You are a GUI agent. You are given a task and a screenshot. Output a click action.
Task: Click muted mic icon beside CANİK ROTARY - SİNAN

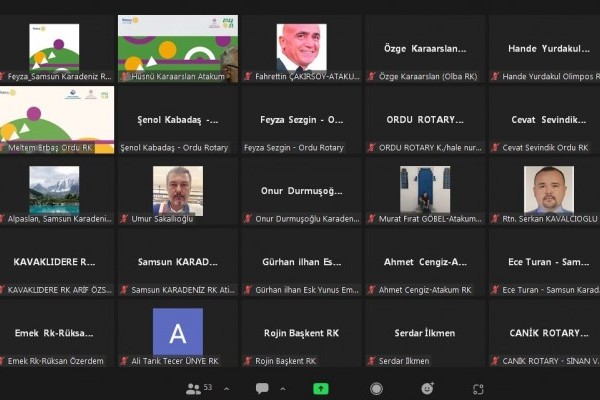[x=495, y=361]
